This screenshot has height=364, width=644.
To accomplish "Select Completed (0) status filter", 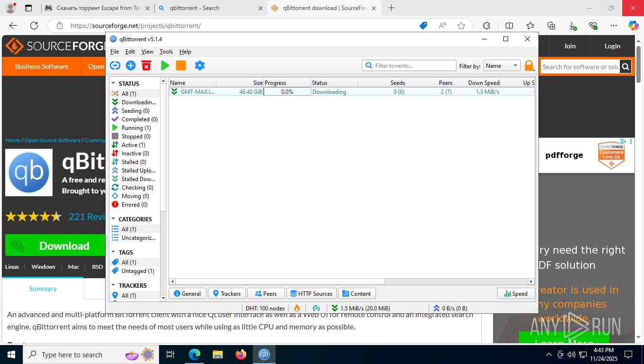I will click(x=134, y=119).
